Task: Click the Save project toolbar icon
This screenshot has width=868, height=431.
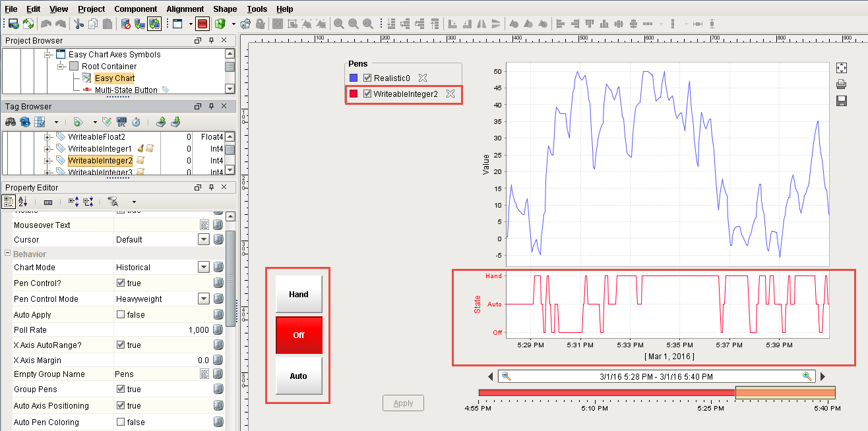Action: point(13,24)
